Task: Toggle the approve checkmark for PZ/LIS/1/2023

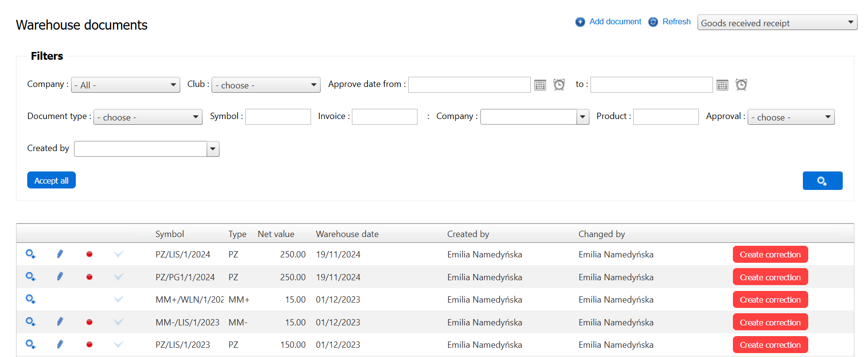Action: pos(118,344)
